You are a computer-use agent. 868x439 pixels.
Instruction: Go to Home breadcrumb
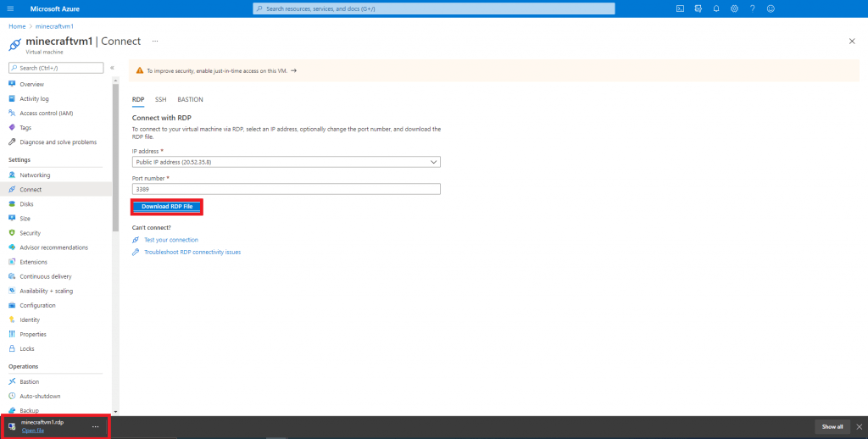pyautogui.click(x=17, y=26)
